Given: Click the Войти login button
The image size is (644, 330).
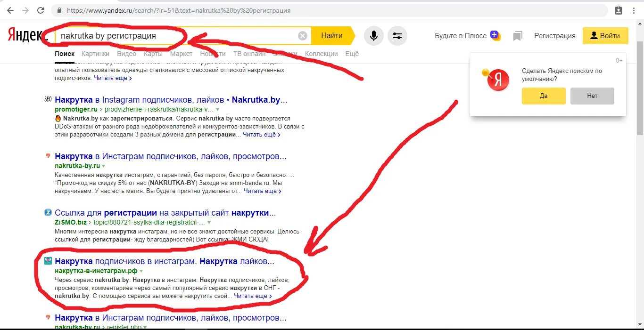Looking at the screenshot, I should coord(605,36).
